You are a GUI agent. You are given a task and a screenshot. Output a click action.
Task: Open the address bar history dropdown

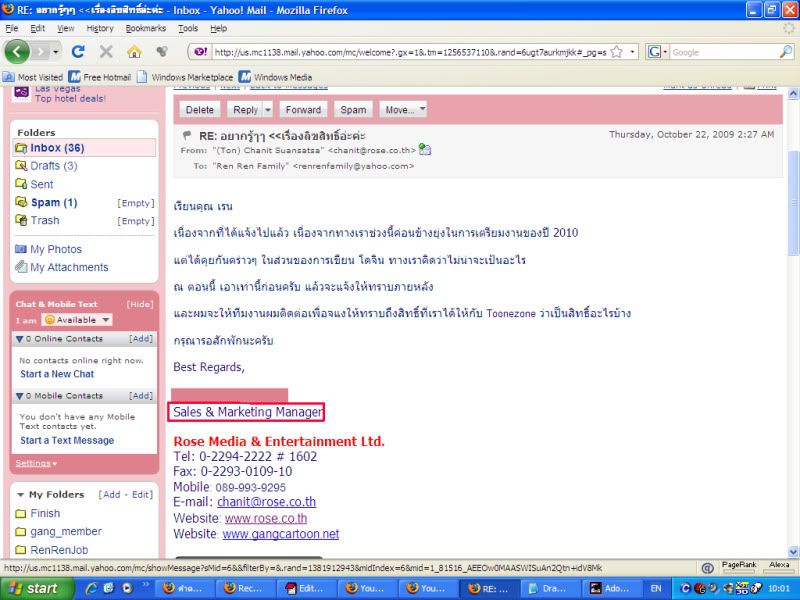click(x=632, y=52)
